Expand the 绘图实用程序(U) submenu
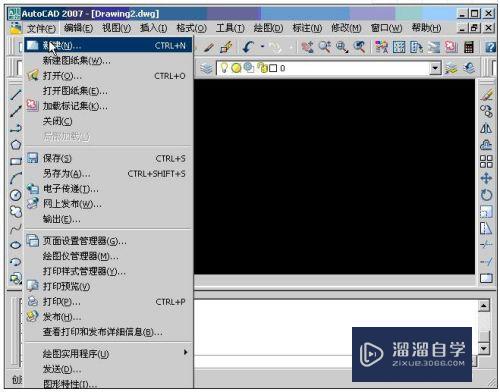The width and height of the screenshot is (500, 392). coord(108,354)
